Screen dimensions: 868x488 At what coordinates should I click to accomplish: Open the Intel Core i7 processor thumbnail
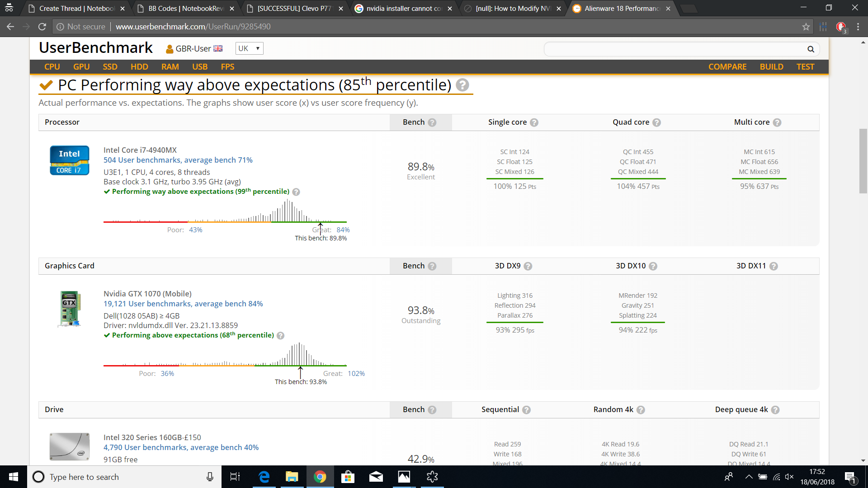click(69, 160)
